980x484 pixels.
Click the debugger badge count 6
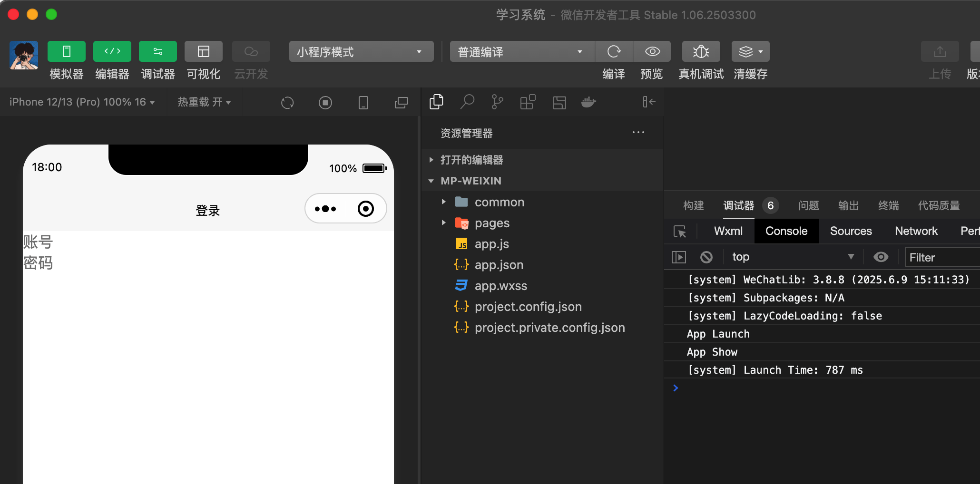(x=771, y=205)
